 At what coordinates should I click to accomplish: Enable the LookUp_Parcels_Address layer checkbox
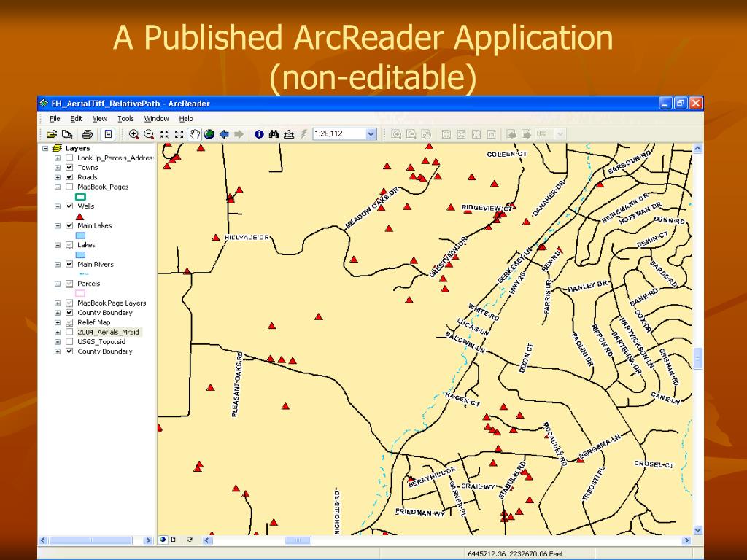[x=69, y=157]
